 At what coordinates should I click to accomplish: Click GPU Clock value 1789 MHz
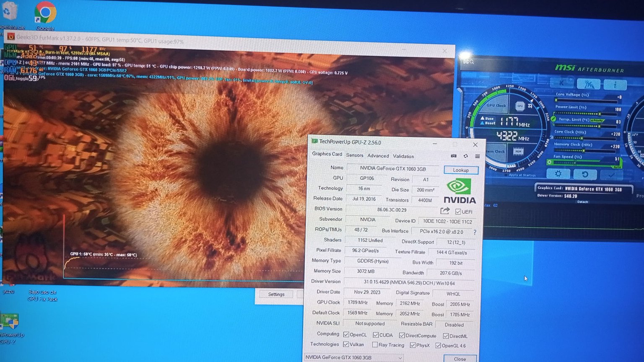pos(357,303)
